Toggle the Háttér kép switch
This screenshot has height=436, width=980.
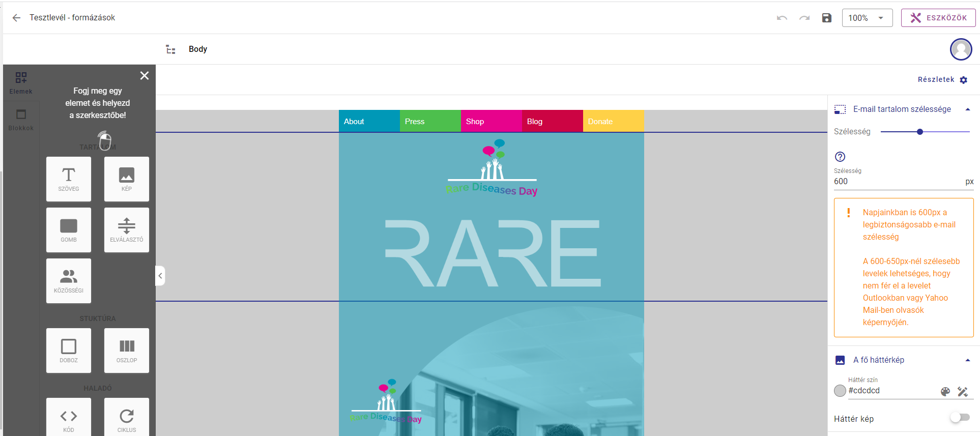pos(960,418)
